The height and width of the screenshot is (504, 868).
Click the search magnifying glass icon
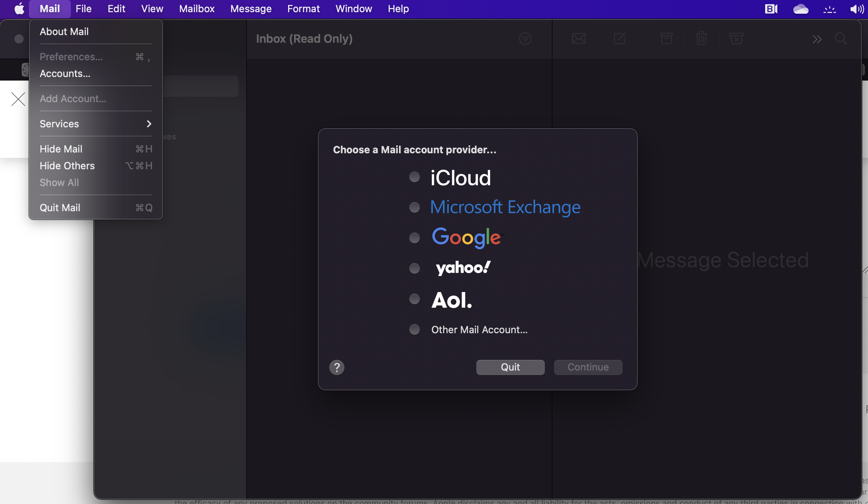(x=841, y=39)
